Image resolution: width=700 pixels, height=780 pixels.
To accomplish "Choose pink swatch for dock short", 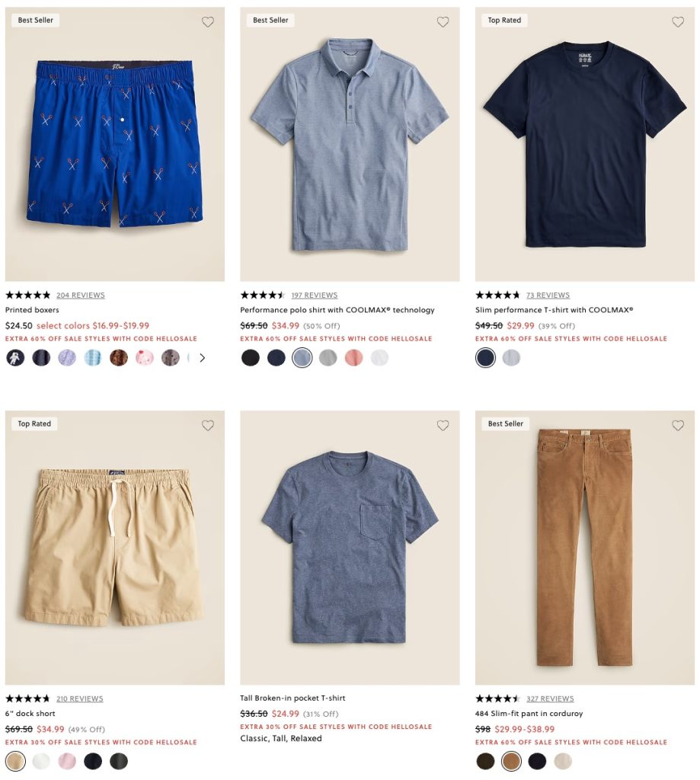I will pyautogui.click(x=67, y=761).
